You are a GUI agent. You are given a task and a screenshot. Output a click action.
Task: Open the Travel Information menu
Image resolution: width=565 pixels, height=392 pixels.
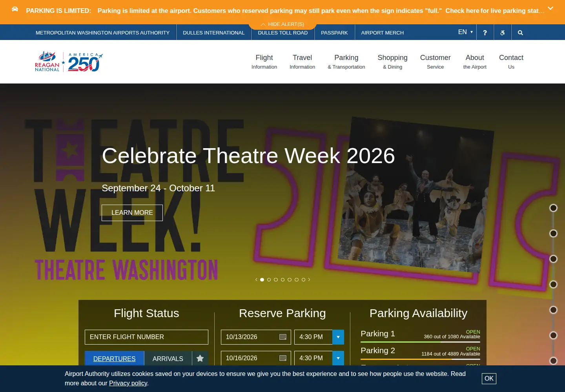[x=303, y=62]
